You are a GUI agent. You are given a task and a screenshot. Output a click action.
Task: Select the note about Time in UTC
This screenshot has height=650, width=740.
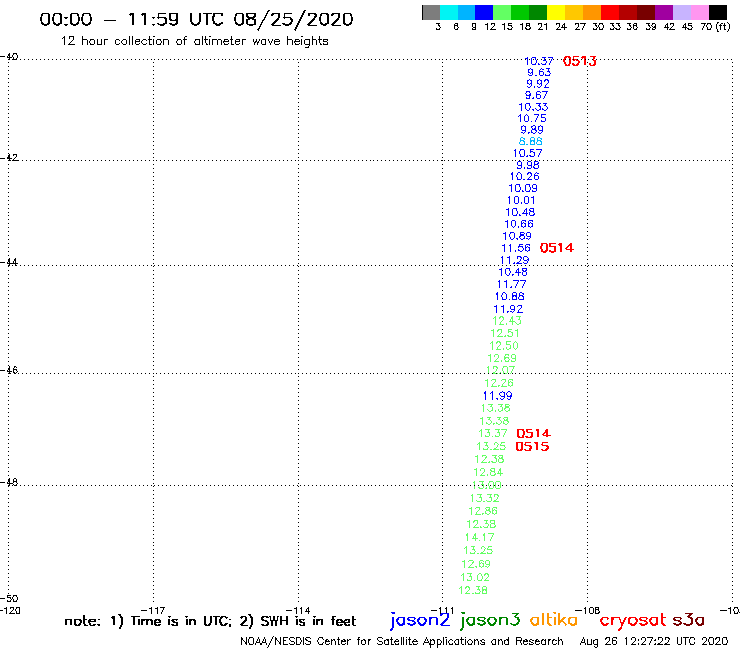210,621
